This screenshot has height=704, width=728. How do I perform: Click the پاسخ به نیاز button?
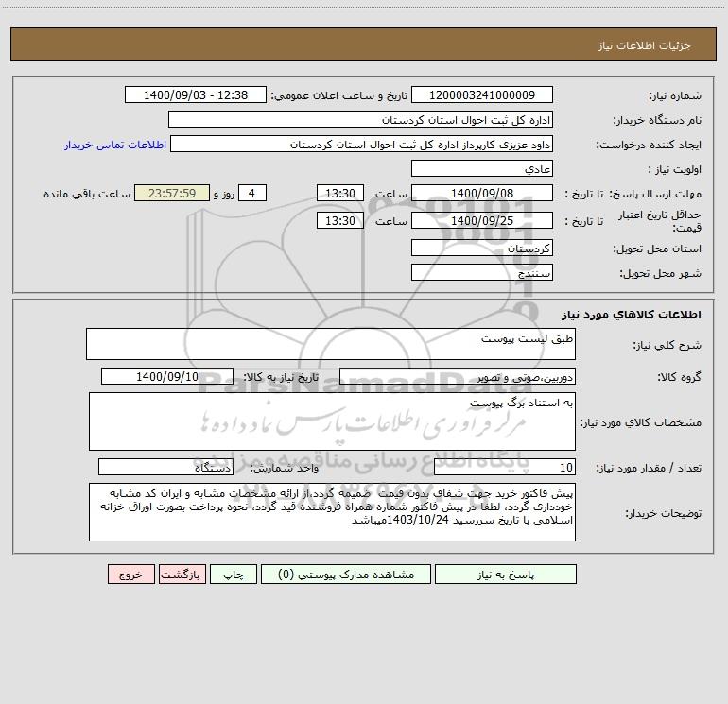coord(506,575)
